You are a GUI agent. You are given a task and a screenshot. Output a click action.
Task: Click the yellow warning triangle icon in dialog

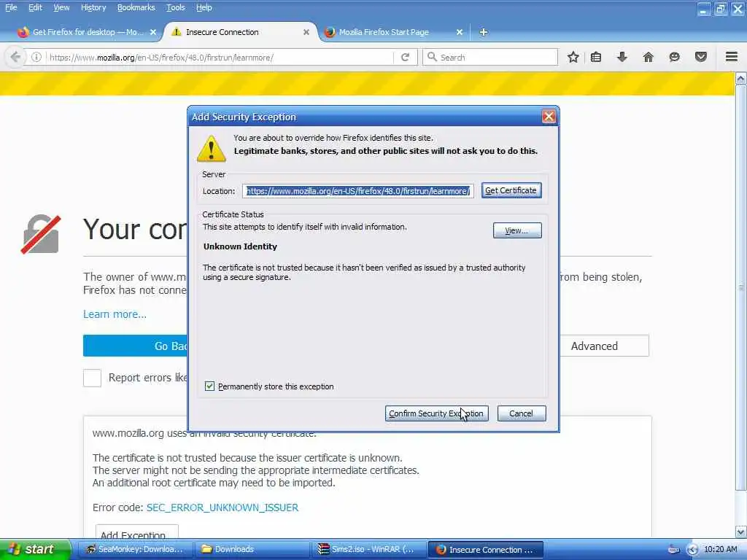[x=212, y=148]
